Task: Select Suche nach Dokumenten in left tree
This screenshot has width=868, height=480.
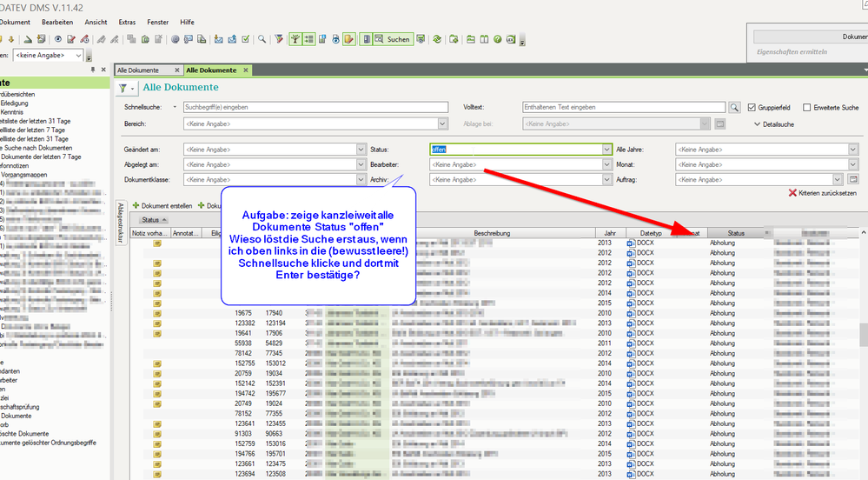Action: click(38, 148)
